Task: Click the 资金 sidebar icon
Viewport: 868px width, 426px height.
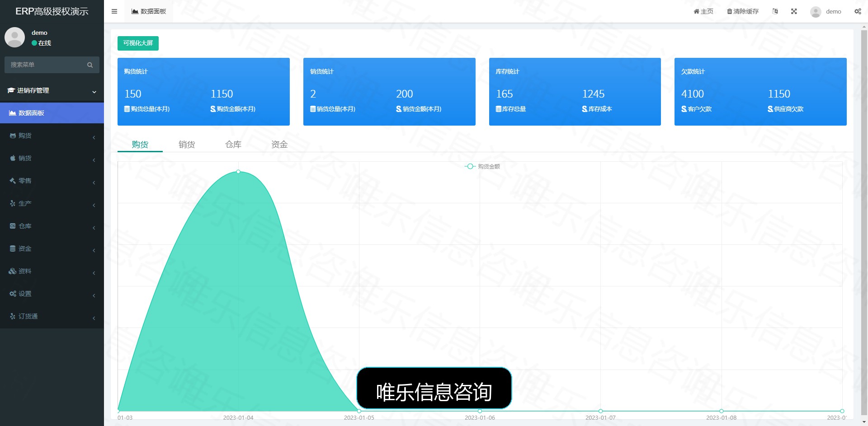Action: tap(13, 248)
